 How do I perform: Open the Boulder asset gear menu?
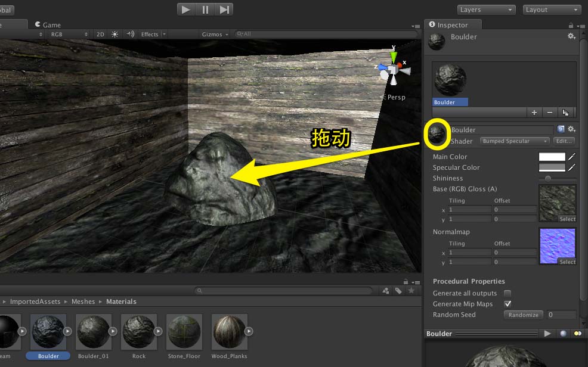[x=571, y=36]
